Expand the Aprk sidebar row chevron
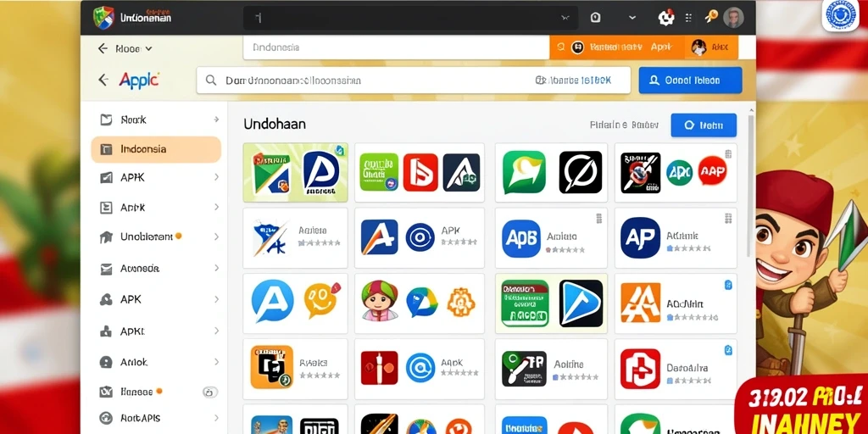868x434 pixels. click(216, 207)
